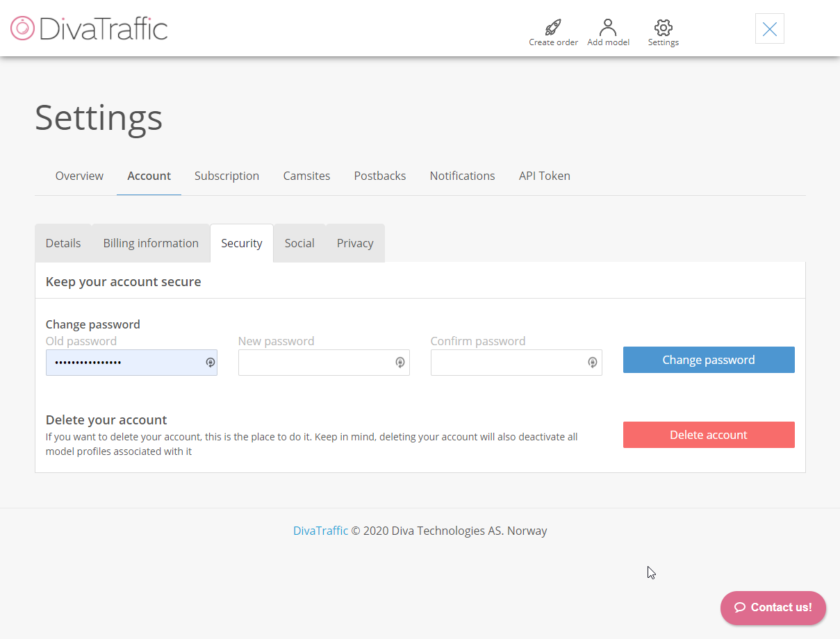Open the Notifications tab

click(x=462, y=176)
